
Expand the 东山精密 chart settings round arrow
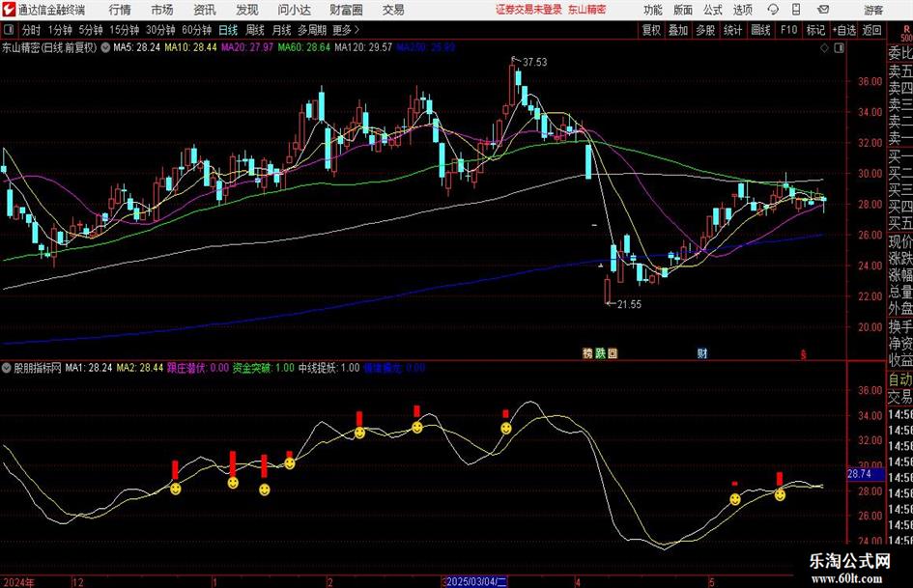coord(105,47)
